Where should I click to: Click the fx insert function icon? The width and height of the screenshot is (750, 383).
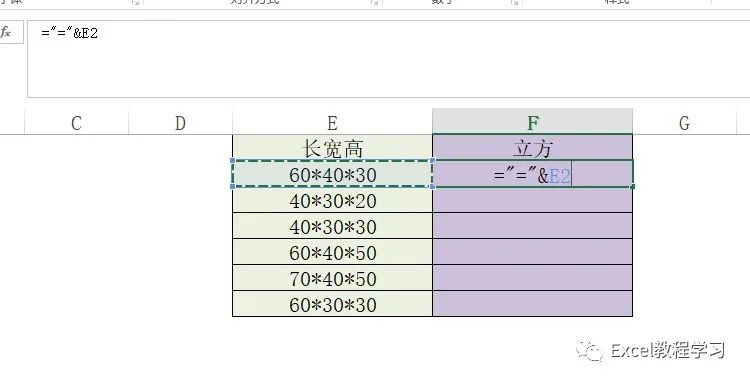[6, 33]
